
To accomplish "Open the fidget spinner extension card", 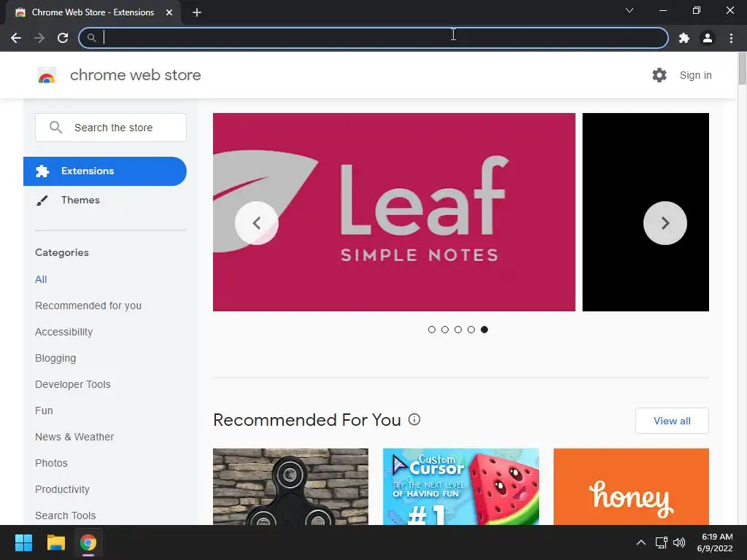I will [290, 486].
